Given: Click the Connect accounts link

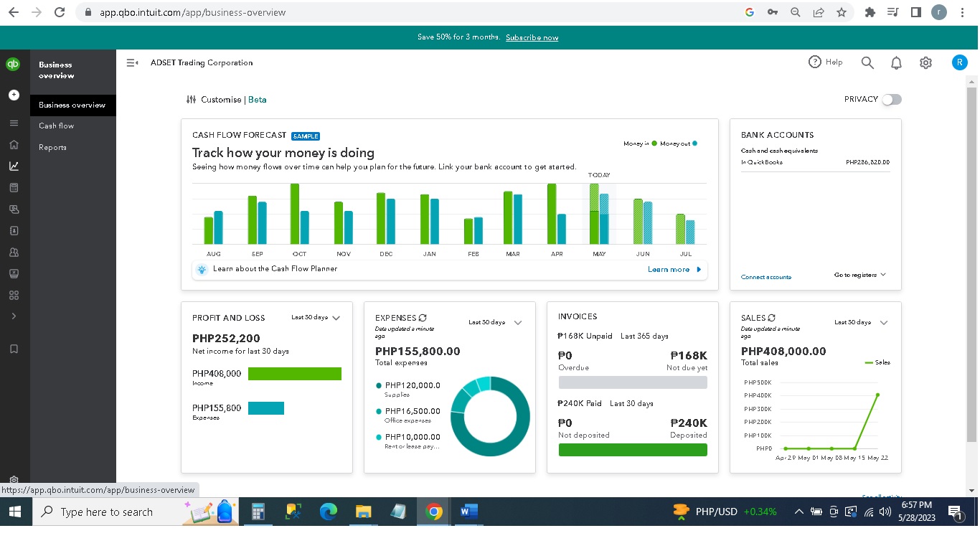Looking at the screenshot, I should coord(766,277).
